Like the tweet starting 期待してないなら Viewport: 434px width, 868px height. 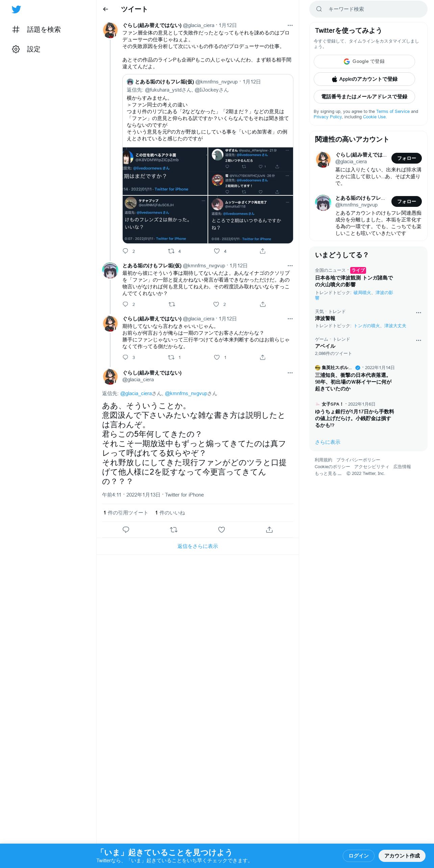point(217,357)
